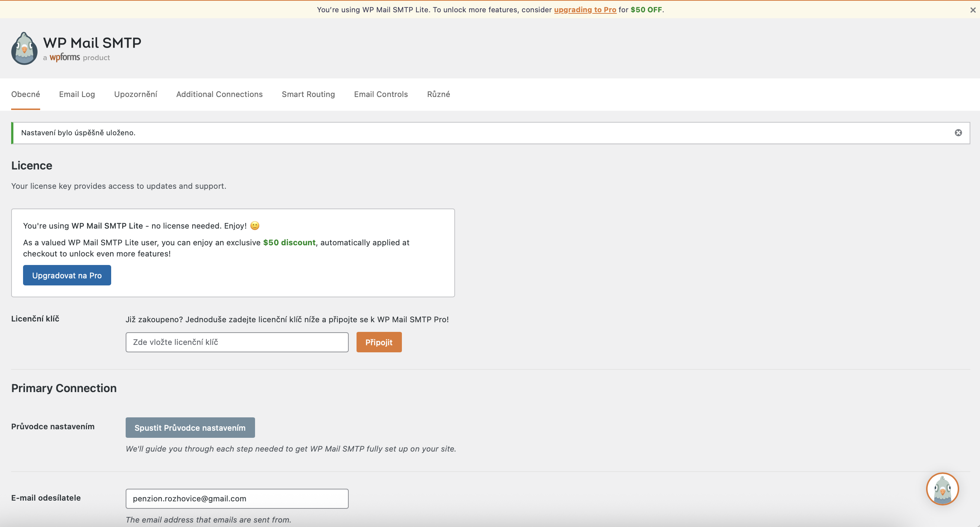Open the Smart Routing tab
The height and width of the screenshot is (527, 980).
308,94
